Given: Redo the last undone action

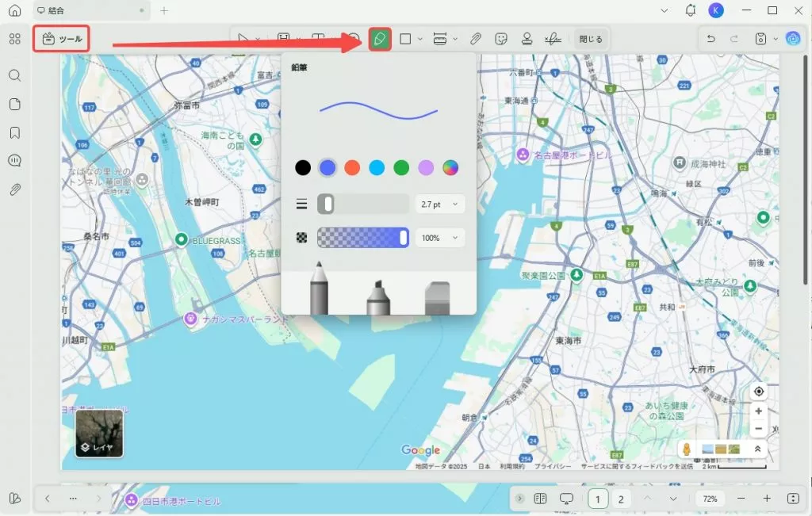Looking at the screenshot, I should [x=733, y=39].
